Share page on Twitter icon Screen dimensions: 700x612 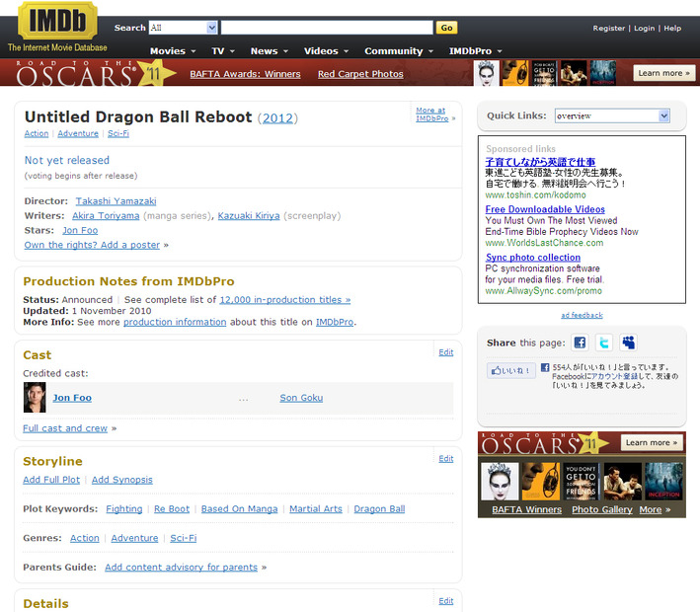coord(604,343)
